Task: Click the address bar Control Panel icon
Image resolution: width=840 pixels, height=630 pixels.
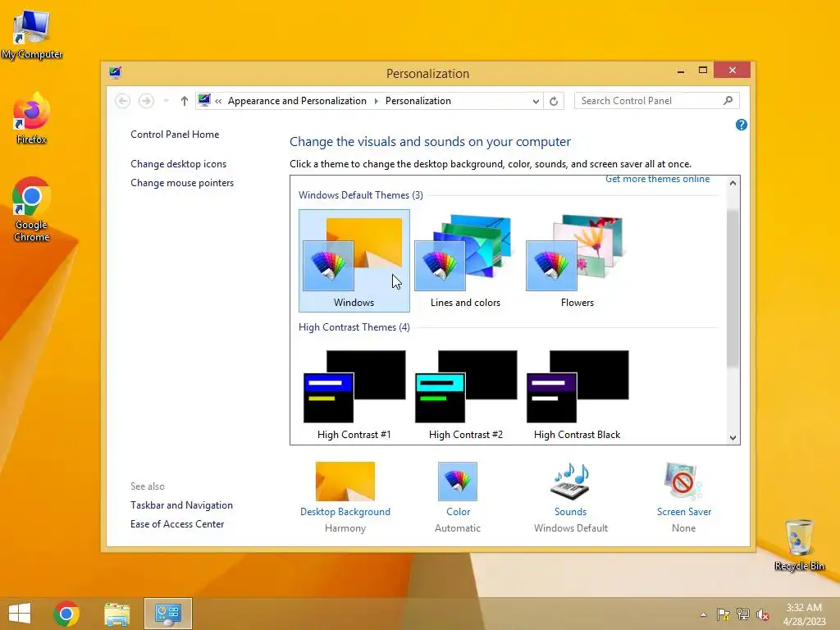Action: (x=204, y=100)
